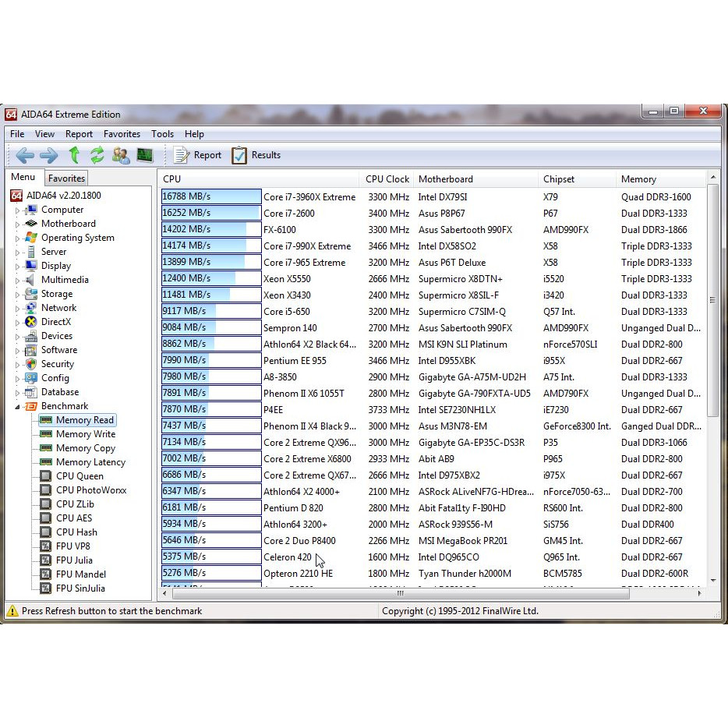Viewport: 728px width, 728px height.
Task: Expand the Motherboard tree node
Action: [x=18, y=224]
